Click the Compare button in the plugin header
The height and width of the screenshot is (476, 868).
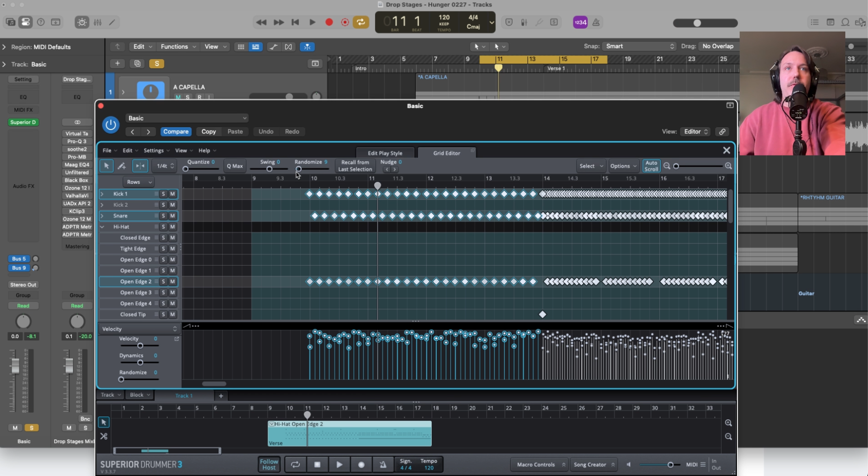click(176, 131)
